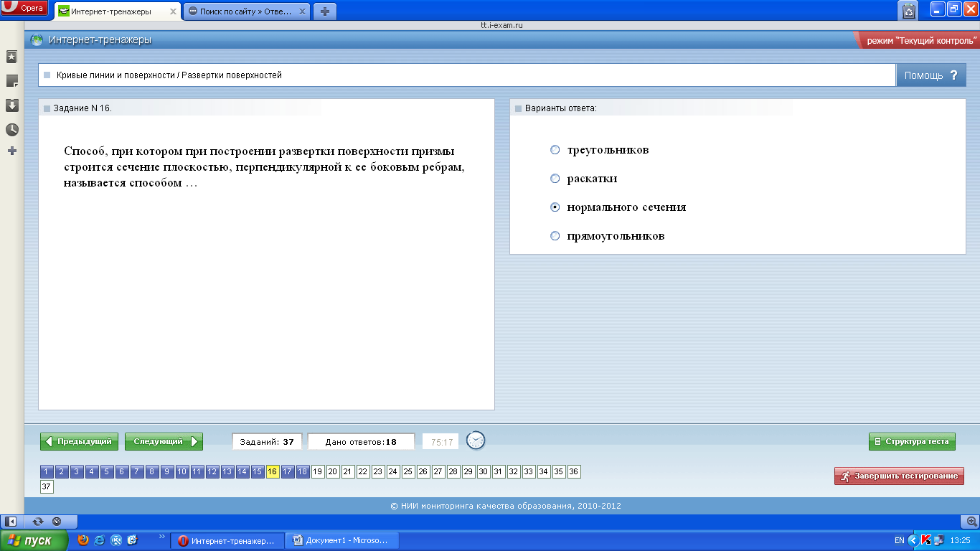Click the fourth quick launch icon

coord(132,540)
